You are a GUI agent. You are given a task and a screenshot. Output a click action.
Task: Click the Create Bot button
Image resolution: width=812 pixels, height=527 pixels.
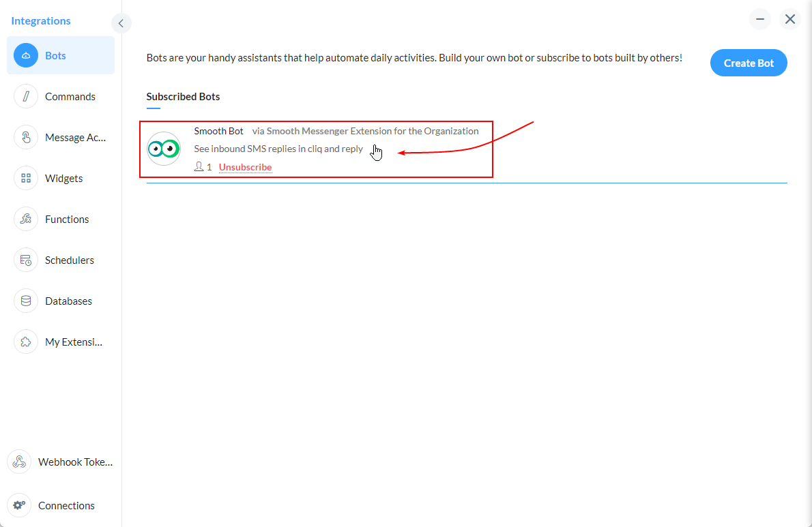[749, 63]
